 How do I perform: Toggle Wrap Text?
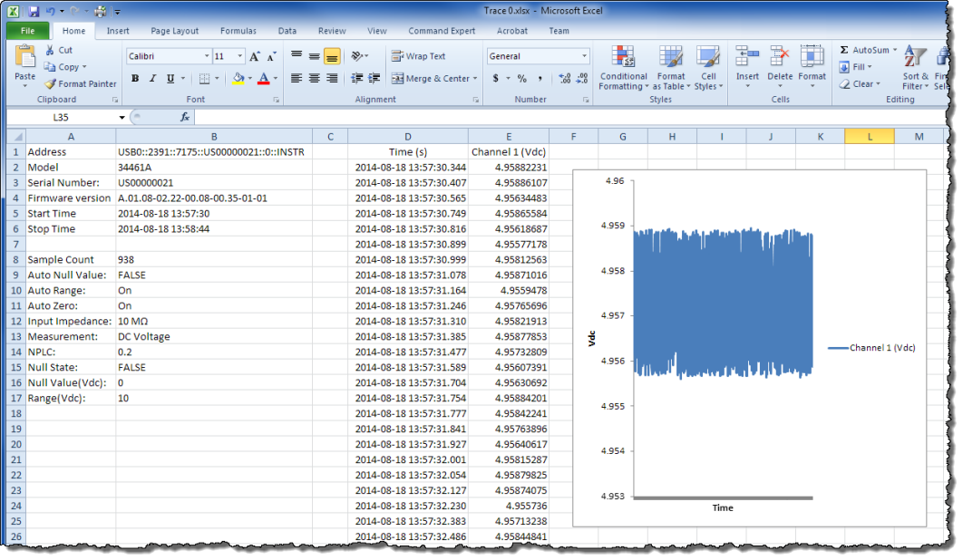coord(418,56)
